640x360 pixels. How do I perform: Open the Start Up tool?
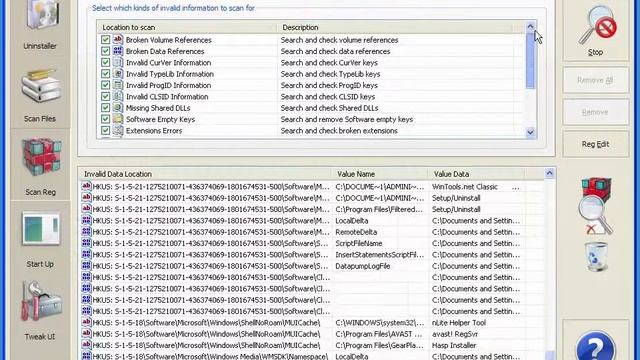[40, 239]
